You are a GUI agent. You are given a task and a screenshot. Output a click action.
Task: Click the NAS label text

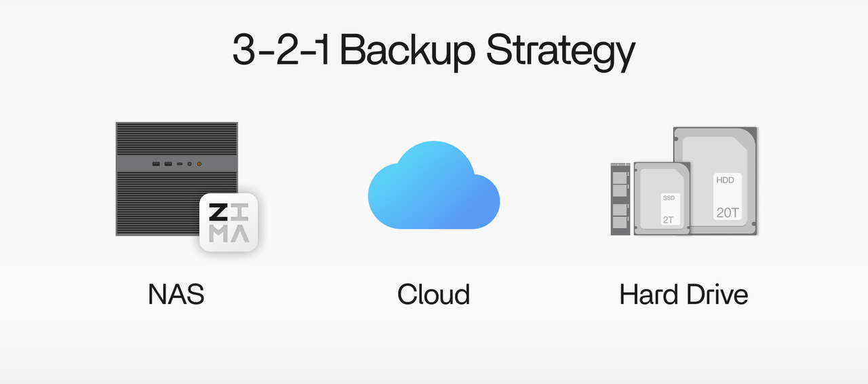pyautogui.click(x=176, y=294)
